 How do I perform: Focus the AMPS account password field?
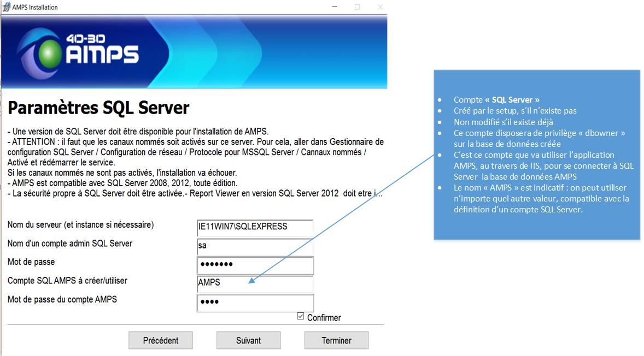click(255, 302)
